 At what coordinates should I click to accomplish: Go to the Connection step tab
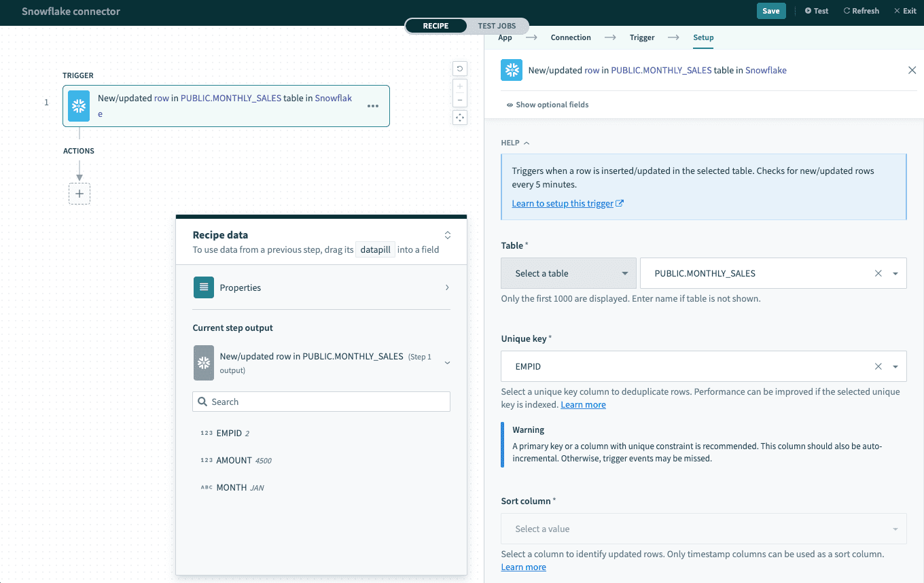(x=571, y=37)
